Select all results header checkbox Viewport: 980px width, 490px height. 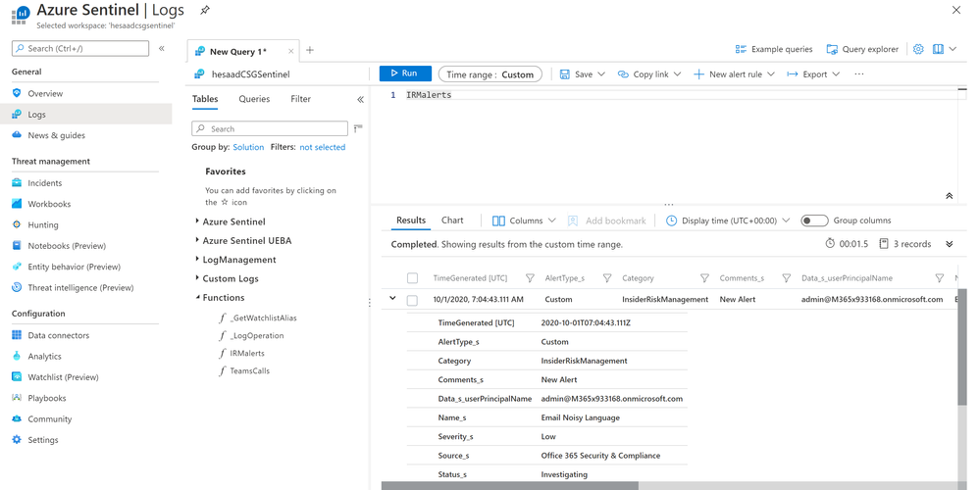tap(412, 278)
